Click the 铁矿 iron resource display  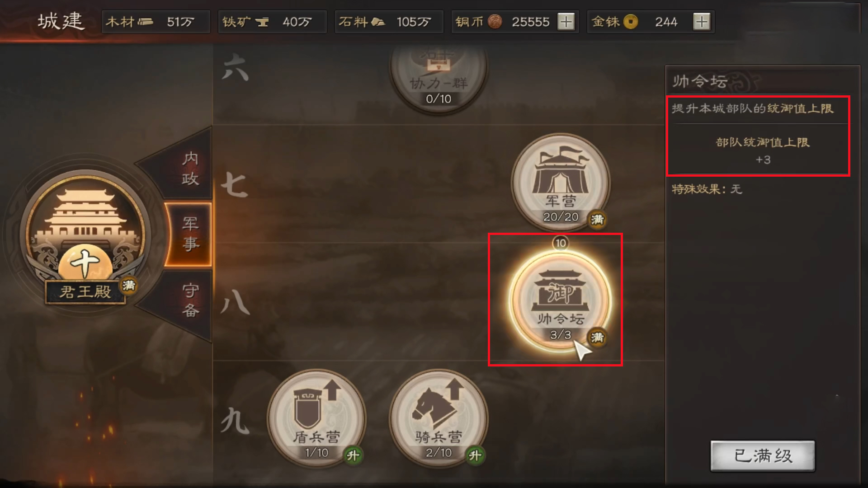pos(273,22)
